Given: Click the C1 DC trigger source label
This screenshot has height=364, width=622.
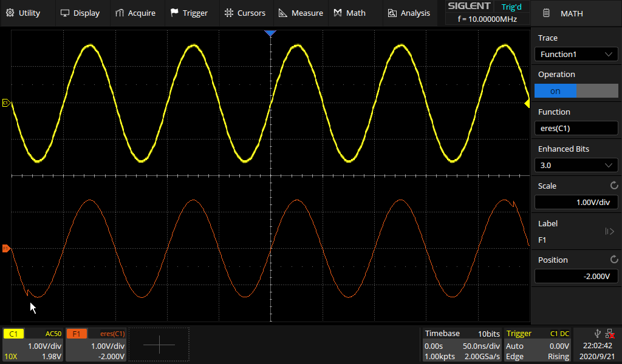Looking at the screenshot, I should (x=559, y=334).
